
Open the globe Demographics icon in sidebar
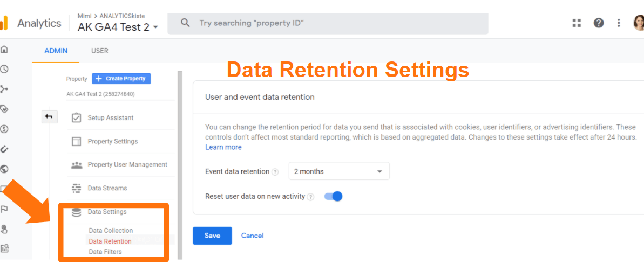[x=4, y=169]
